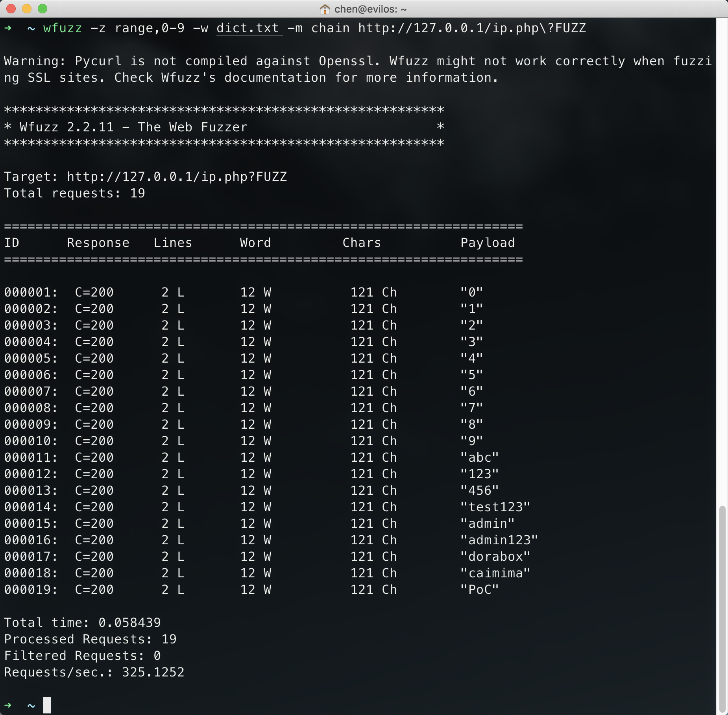Click '12 W' in row 000015
This screenshot has height=715, width=728.
click(255, 523)
